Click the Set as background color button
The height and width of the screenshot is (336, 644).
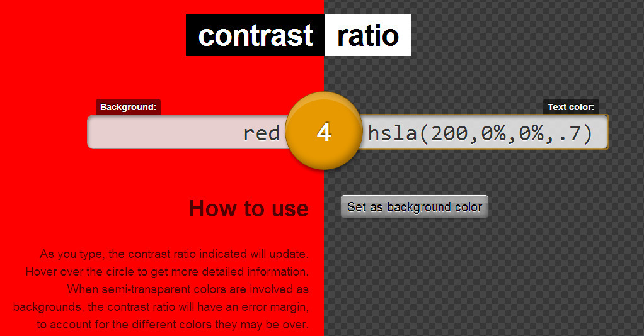415,207
